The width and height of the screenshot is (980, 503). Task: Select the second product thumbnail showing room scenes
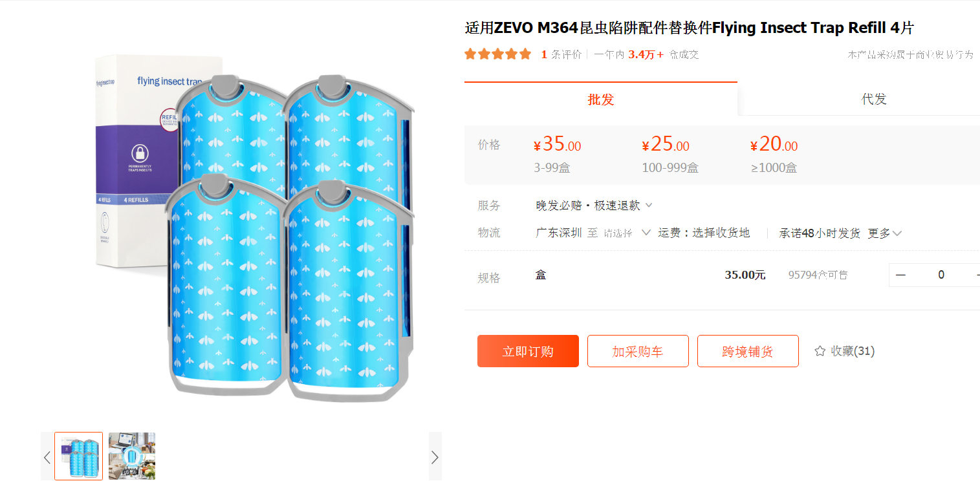point(132,456)
